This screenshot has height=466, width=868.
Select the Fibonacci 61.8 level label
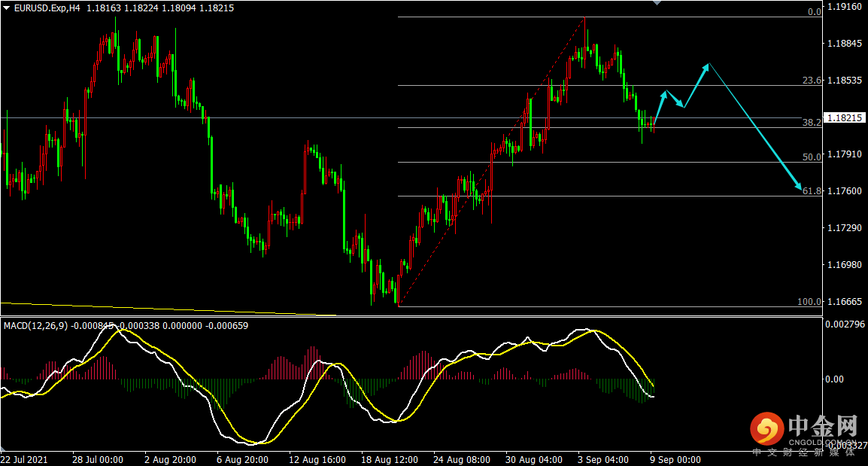tap(812, 191)
